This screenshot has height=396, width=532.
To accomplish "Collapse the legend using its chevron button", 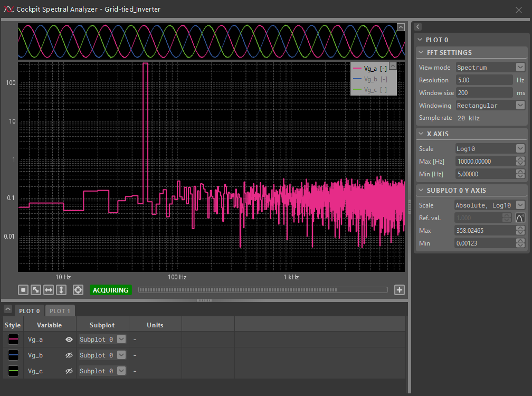I will tap(392, 65).
